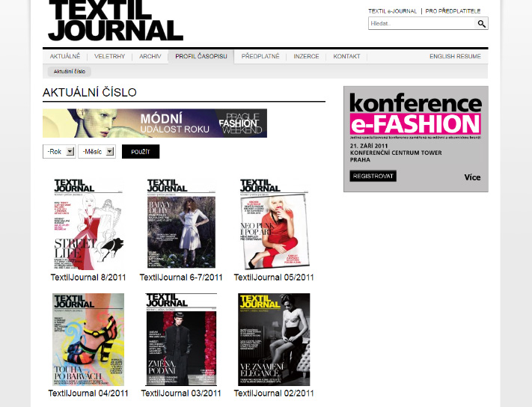This screenshot has width=532, height=407.
Task: Open the INZERCE menu item
Action: pos(306,56)
